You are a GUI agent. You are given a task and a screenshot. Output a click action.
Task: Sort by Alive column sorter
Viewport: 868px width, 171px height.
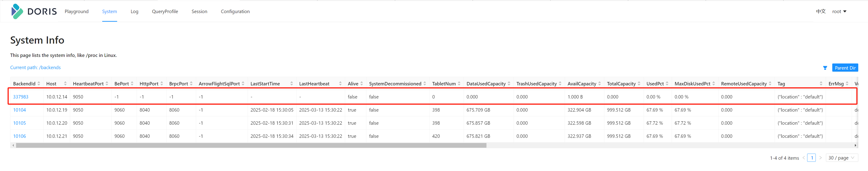pyautogui.click(x=362, y=84)
